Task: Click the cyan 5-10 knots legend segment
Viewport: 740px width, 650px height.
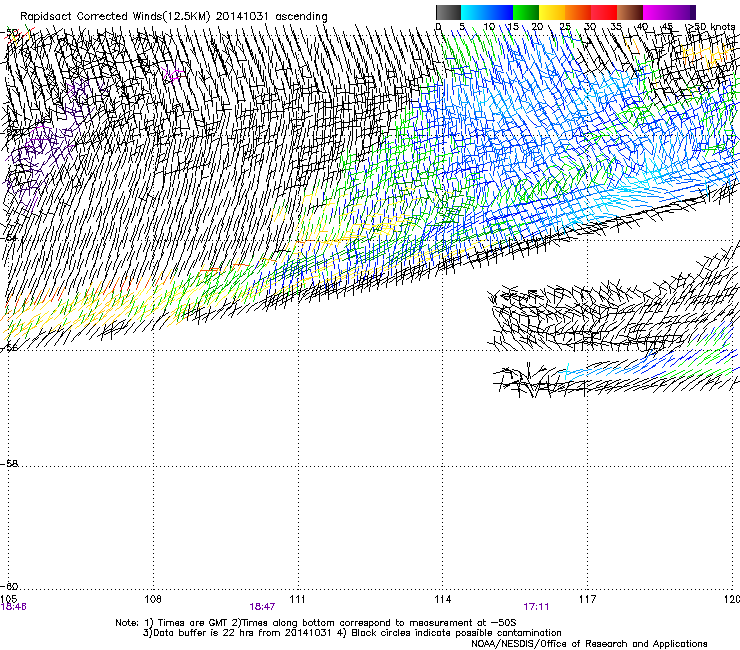Action: [474, 12]
